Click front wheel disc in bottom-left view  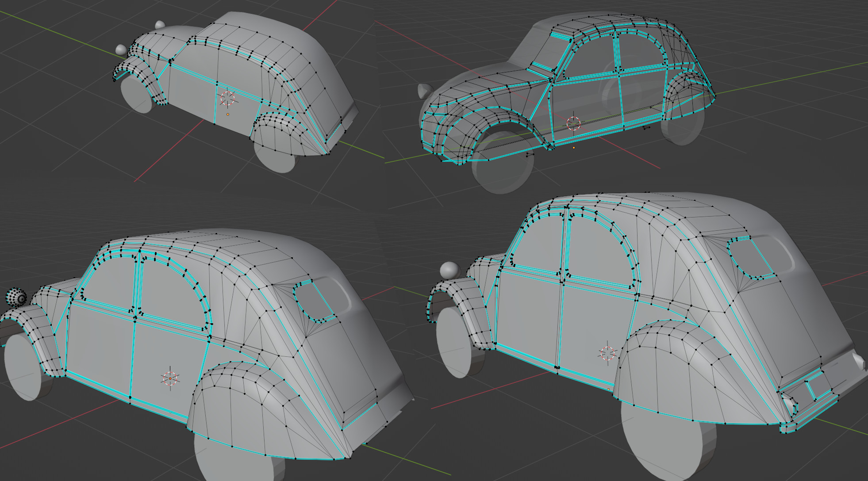pyautogui.click(x=22, y=367)
